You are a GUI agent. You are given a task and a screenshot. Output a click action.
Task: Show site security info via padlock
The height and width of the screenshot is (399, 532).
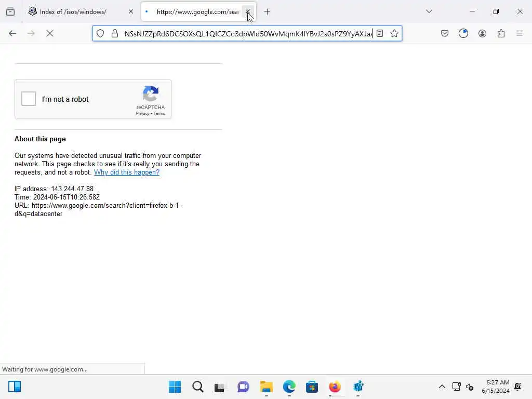(115, 33)
